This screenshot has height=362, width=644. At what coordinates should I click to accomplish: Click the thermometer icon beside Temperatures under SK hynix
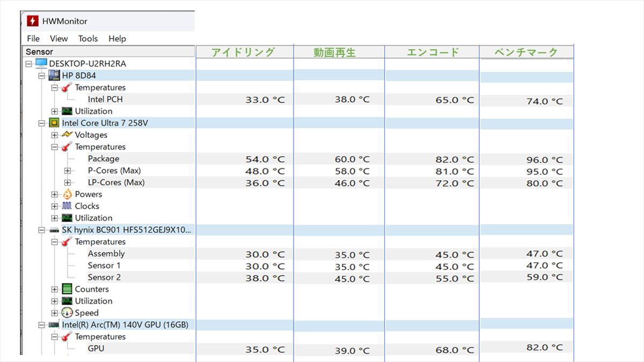click(x=67, y=241)
